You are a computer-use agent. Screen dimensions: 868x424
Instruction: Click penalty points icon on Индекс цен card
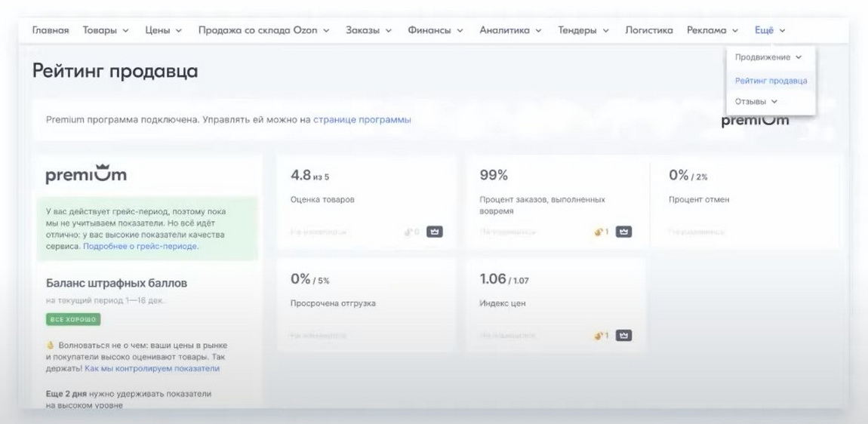[x=601, y=336]
